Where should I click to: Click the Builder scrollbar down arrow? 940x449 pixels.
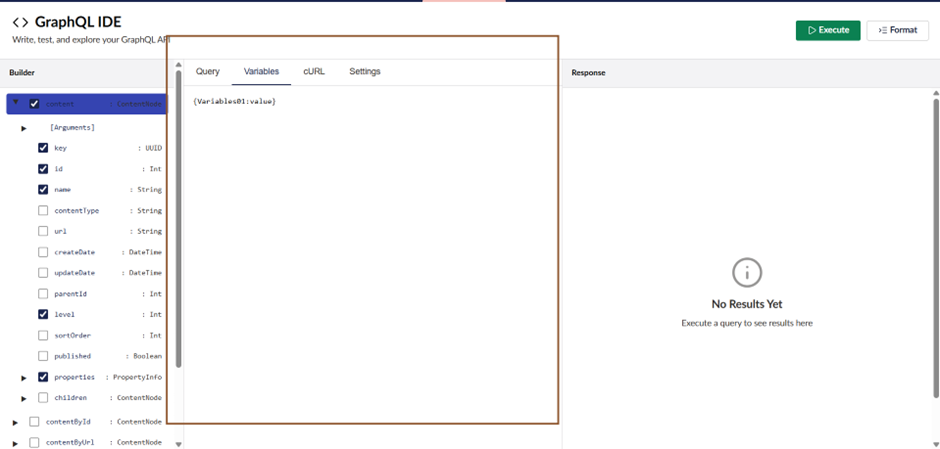pyautogui.click(x=178, y=444)
